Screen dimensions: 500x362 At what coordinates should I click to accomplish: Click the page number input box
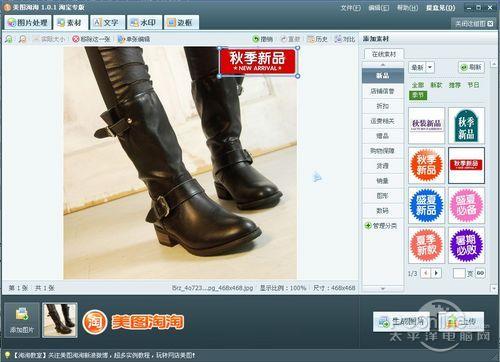coord(459,273)
